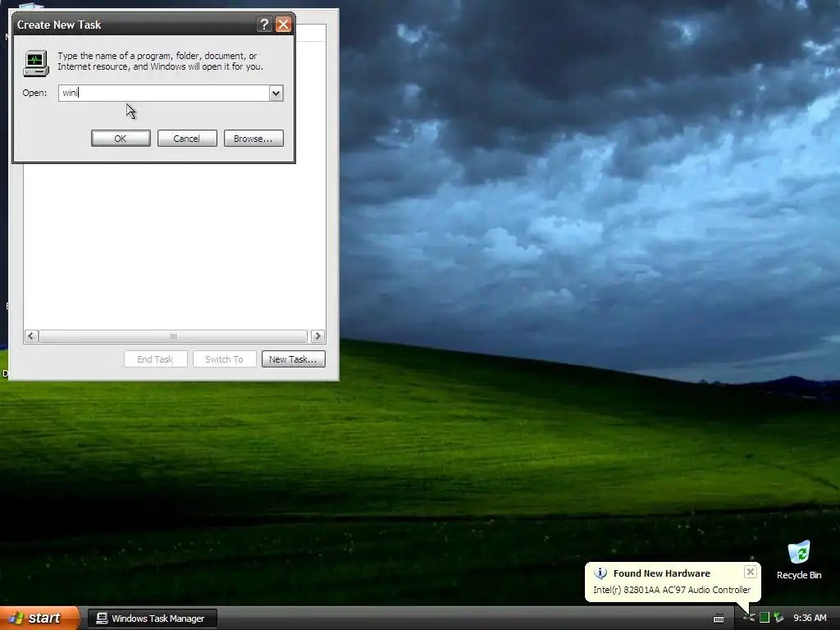
Task: Click the right arrow of the horizontal scrollbar
Action: click(317, 336)
